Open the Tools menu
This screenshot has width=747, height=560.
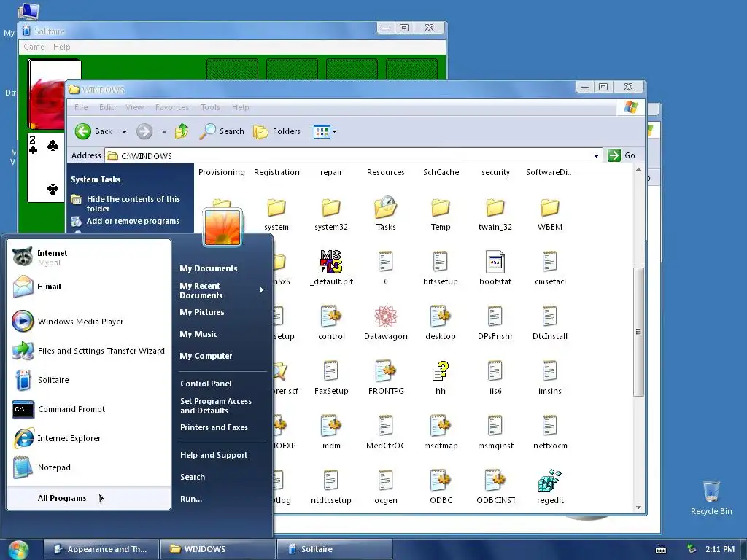pos(210,107)
